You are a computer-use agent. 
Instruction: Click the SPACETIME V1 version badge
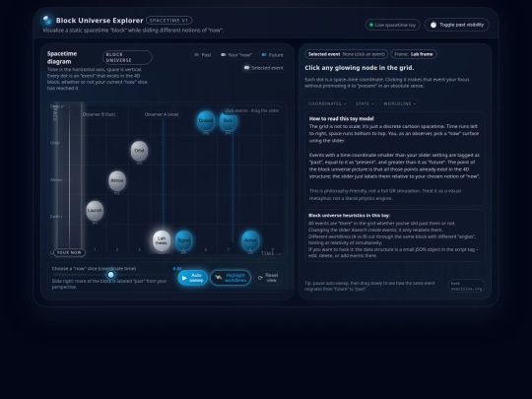(169, 21)
